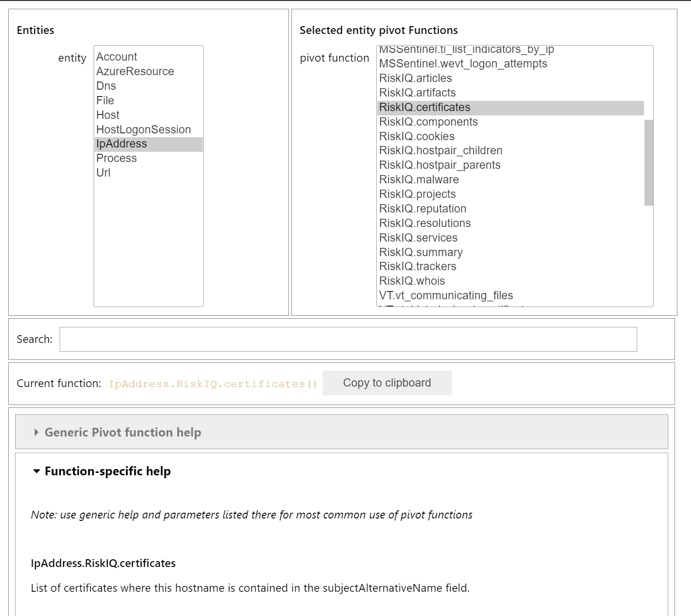Choose Dns from entity list
The height and width of the screenshot is (616, 691).
point(148,86)
